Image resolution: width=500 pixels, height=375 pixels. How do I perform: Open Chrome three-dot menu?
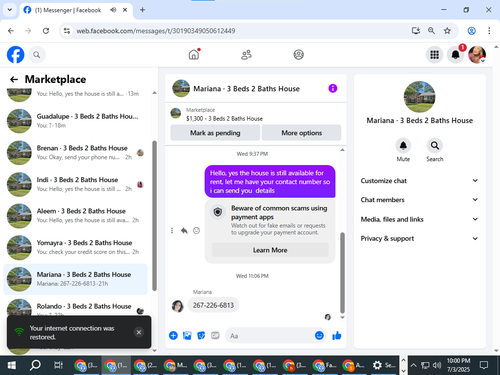pyautogui.click(x=489, y=31)
